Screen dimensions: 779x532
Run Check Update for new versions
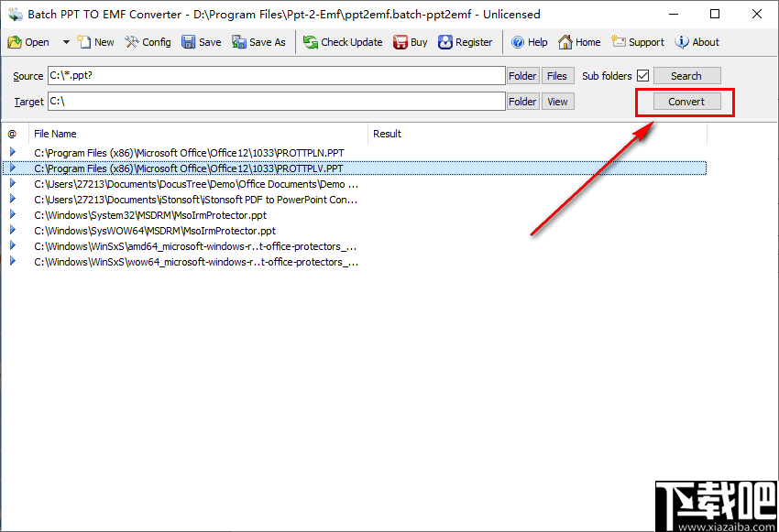[342, 41]
